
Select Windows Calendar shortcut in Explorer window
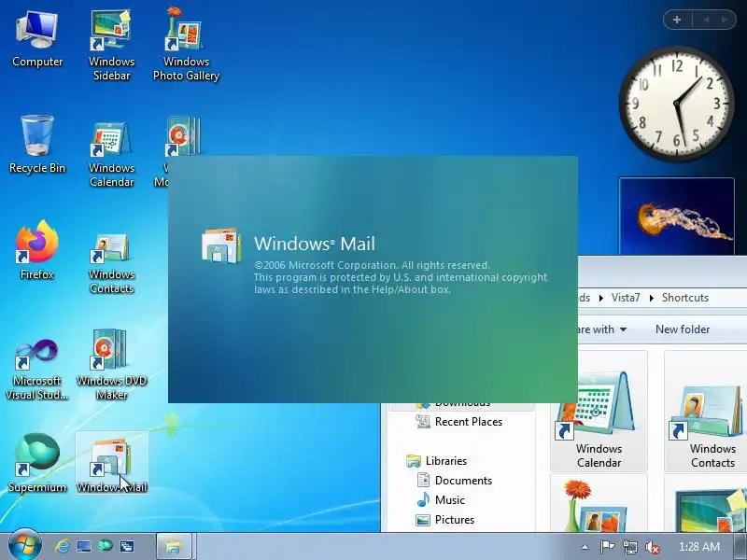(599, 412)
